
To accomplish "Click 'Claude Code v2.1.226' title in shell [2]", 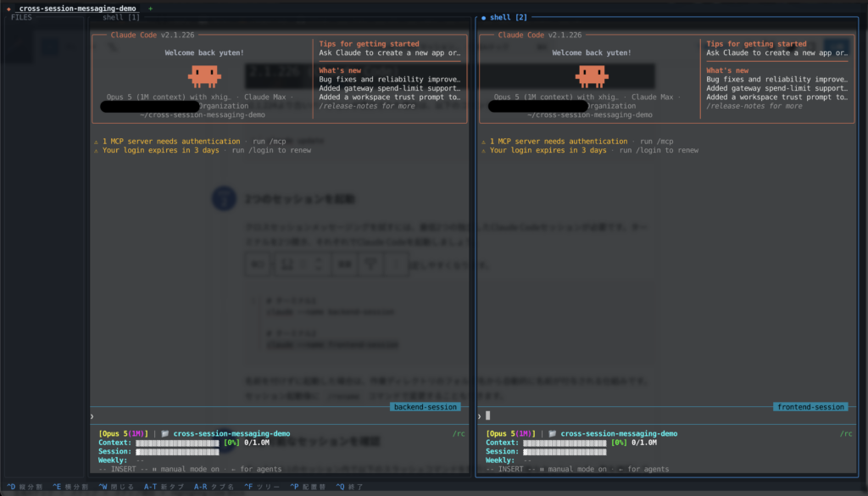I will tap(540, 35).
